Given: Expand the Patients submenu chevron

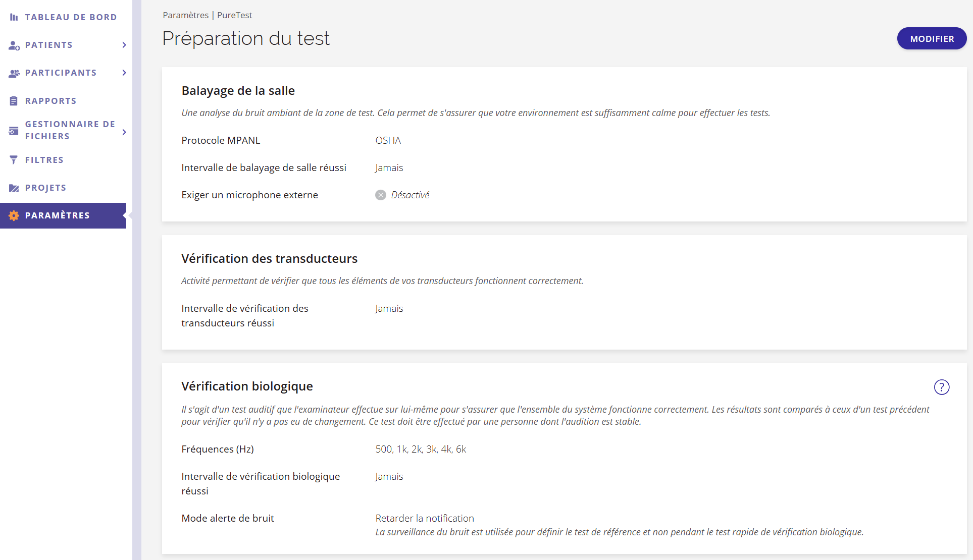Looking at the screenshot, I should point(124,45).
